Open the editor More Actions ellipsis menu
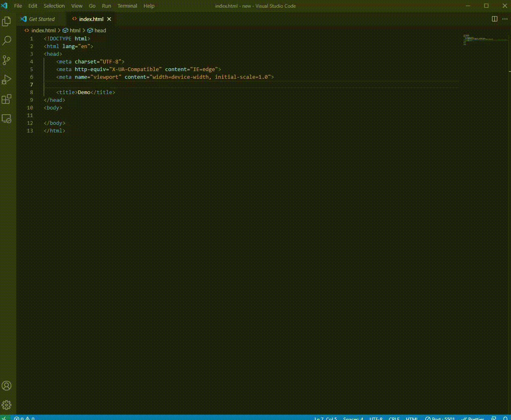Viewport: 511px width, 420px height. 505,19
